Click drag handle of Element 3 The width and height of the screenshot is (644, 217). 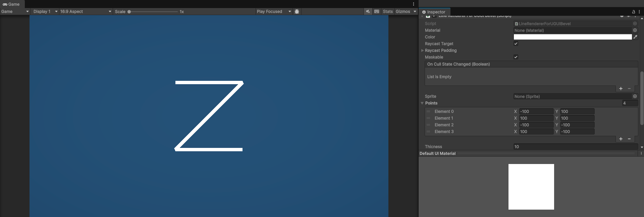point(428,131)
